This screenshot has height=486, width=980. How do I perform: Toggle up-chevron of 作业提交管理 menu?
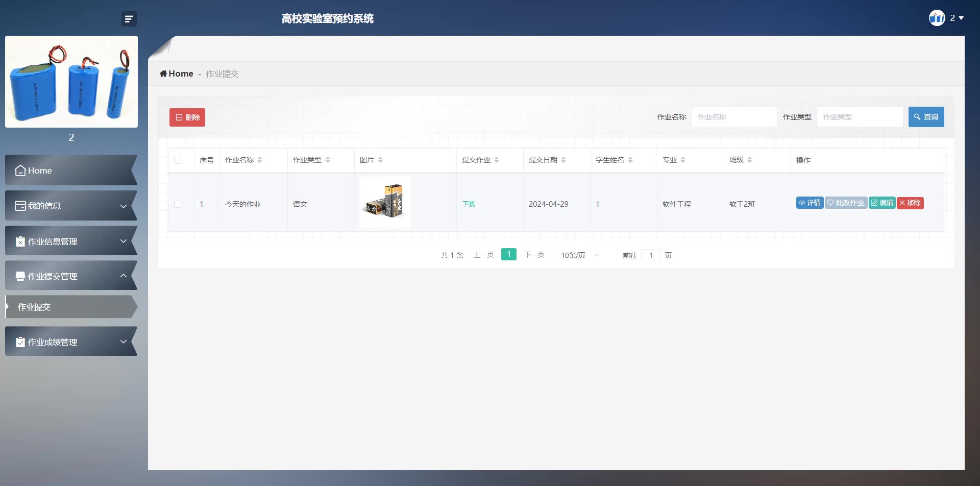[x=123, y=276]
